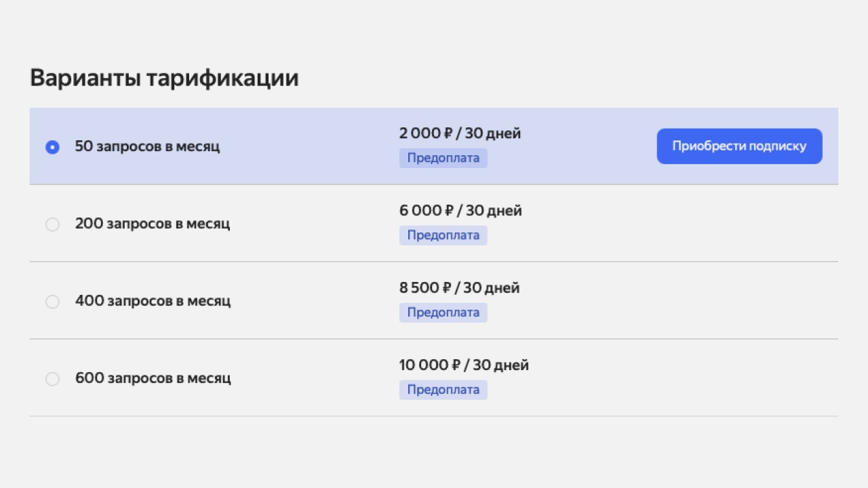This screenshot has height=488, width=868.
Task: Pick the 400 запросов в месяц option
Action: tap(52, 302)
